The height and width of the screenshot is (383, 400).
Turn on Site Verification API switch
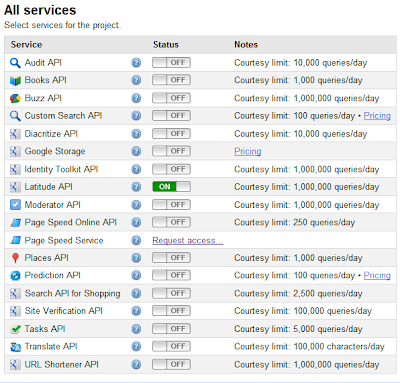171,311
